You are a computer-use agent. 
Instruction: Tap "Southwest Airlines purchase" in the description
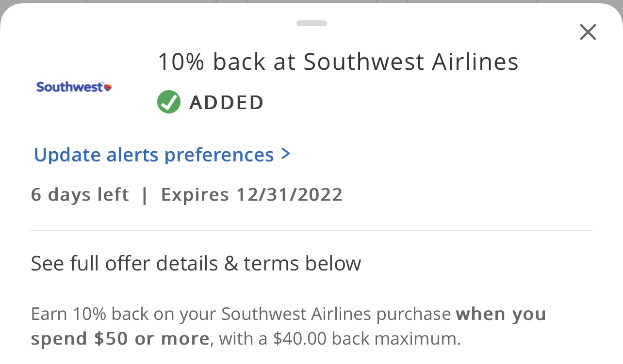336,314
